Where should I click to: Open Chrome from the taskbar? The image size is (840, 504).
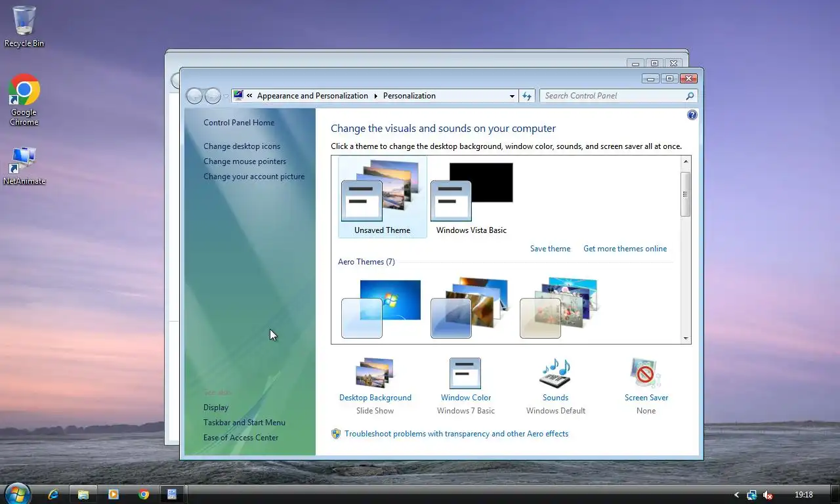144,494
